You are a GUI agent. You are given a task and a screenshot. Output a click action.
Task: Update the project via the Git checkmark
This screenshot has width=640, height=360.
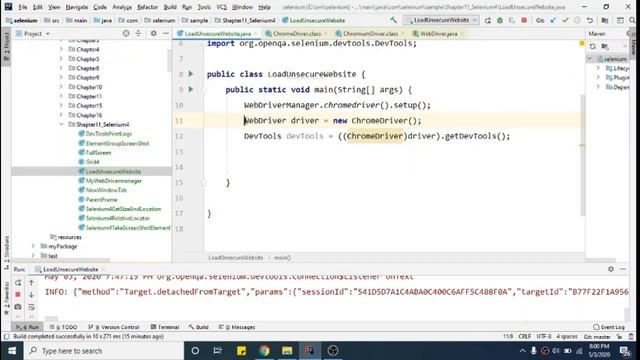553,20
